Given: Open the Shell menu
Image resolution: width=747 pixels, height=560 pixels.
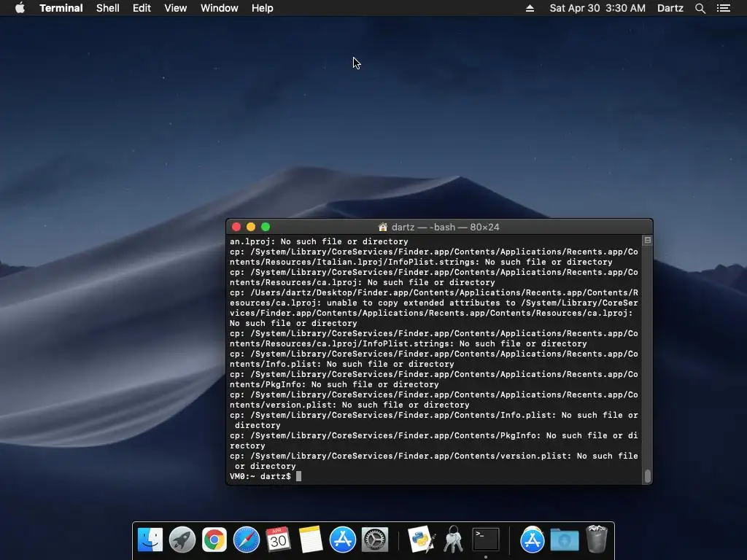Looking at the screenshot, I should pyautogui.click(x=108, y=8).
